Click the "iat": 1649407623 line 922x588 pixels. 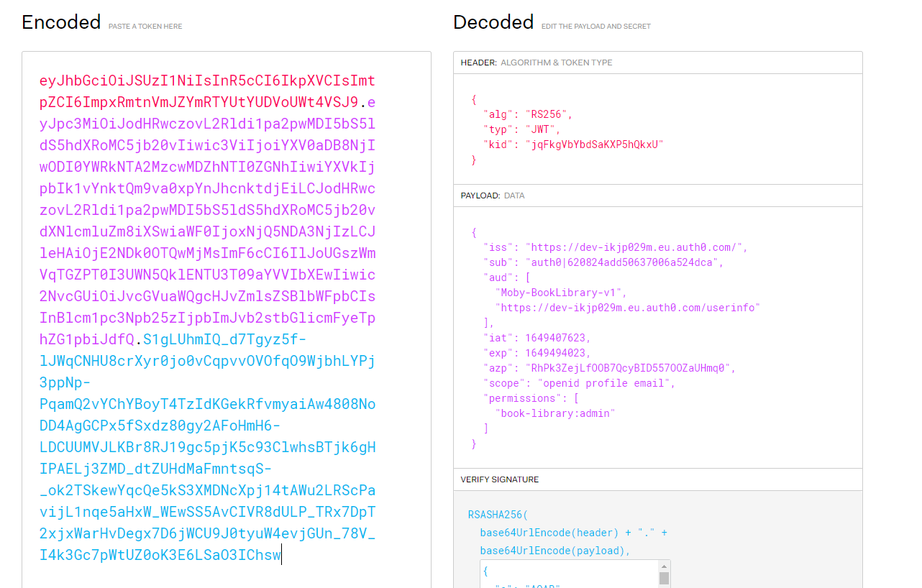pos(537,338)
